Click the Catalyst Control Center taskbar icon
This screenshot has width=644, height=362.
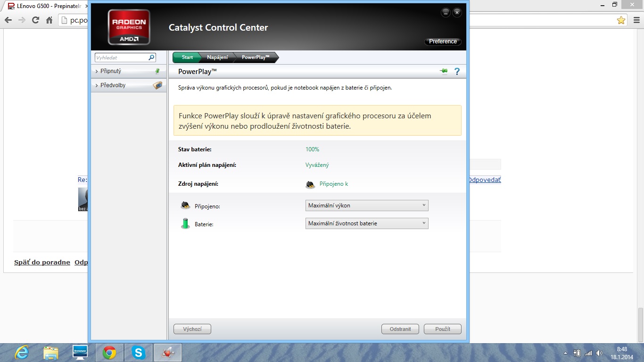(x=168, y=352)
